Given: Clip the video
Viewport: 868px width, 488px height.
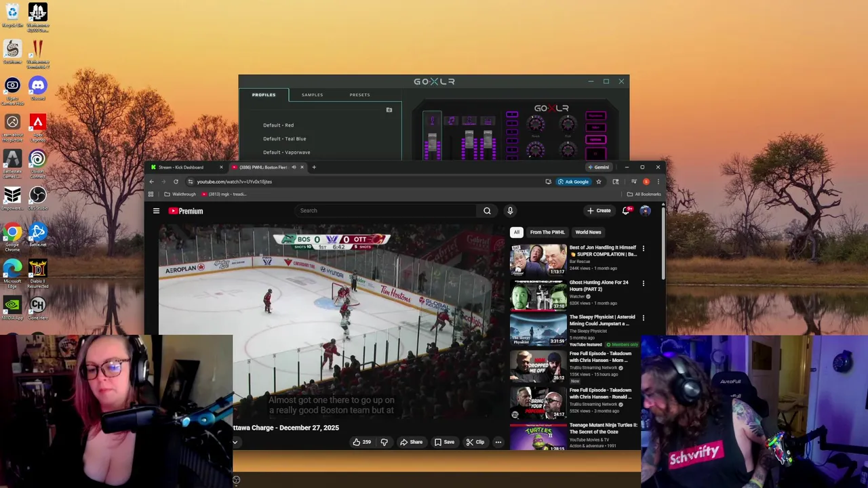Looking at the screenshot, I should click(475, 442).
